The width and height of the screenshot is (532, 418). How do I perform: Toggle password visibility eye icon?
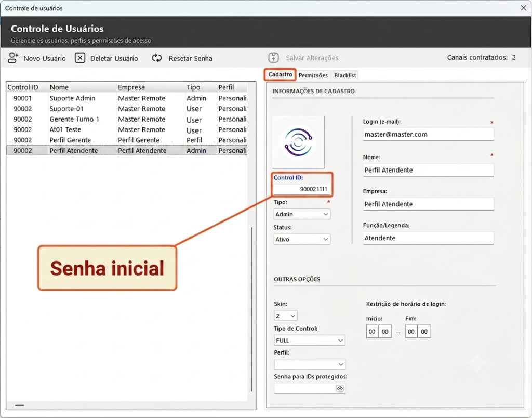point(340,388)
